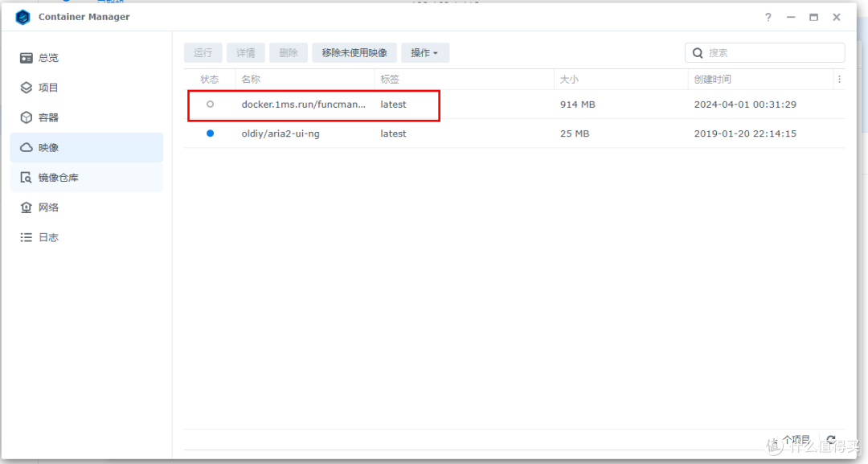Go to the 容器 containers section

coord(86,117)
